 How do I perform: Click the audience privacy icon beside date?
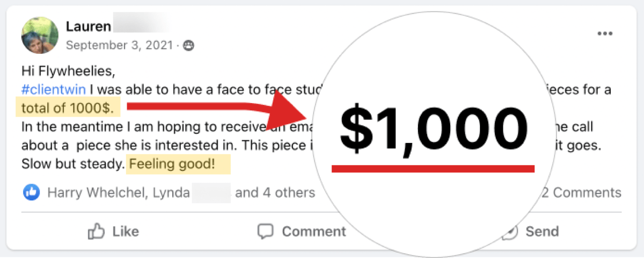click(x=188, y=46)
